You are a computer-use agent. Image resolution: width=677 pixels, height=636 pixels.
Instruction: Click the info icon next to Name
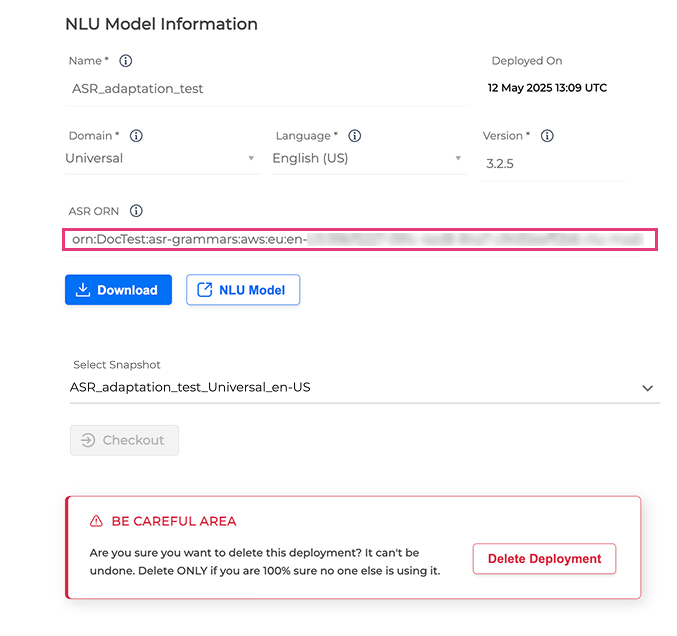click(126, 61)
